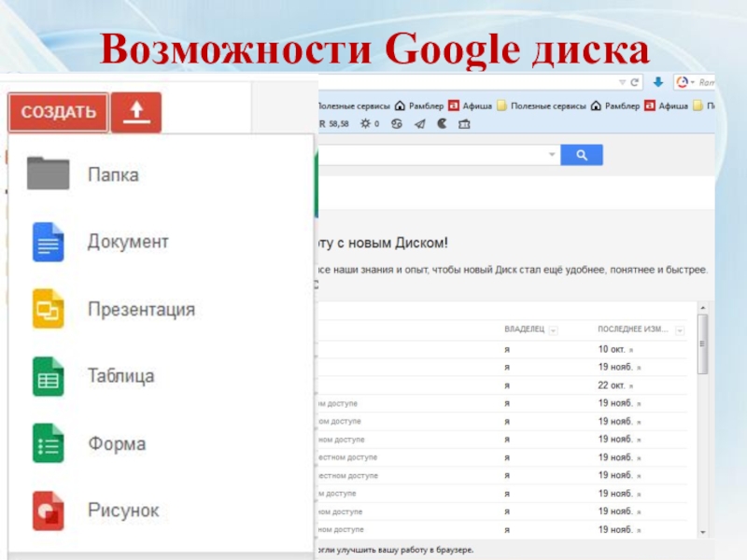Image resolution: width=747 pixels, height=560 pixels.
Task: Reload page with address bar refresh icon
Action: [x=635, y=82]
